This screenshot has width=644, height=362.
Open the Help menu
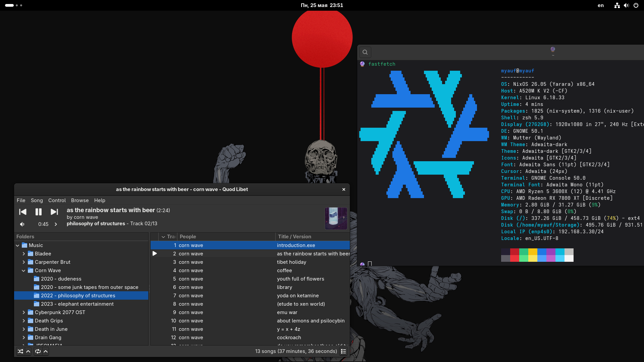tap(100, 200)
